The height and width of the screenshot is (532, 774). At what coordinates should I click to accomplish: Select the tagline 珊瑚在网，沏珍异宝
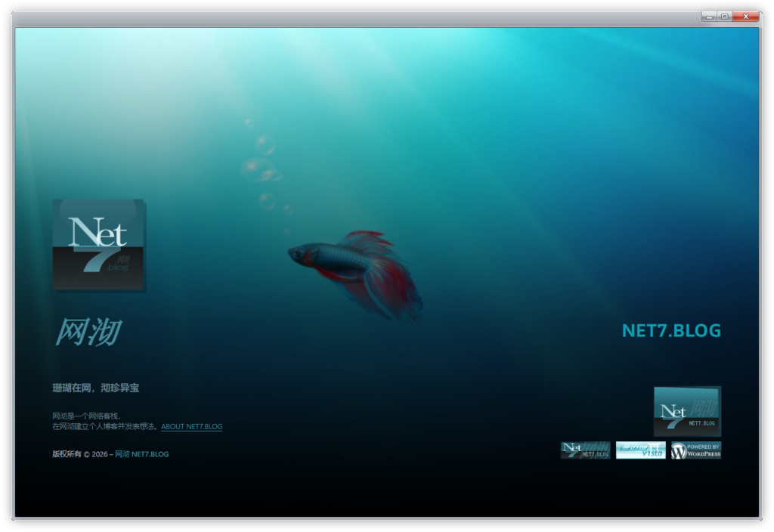(x=96, y=388)
